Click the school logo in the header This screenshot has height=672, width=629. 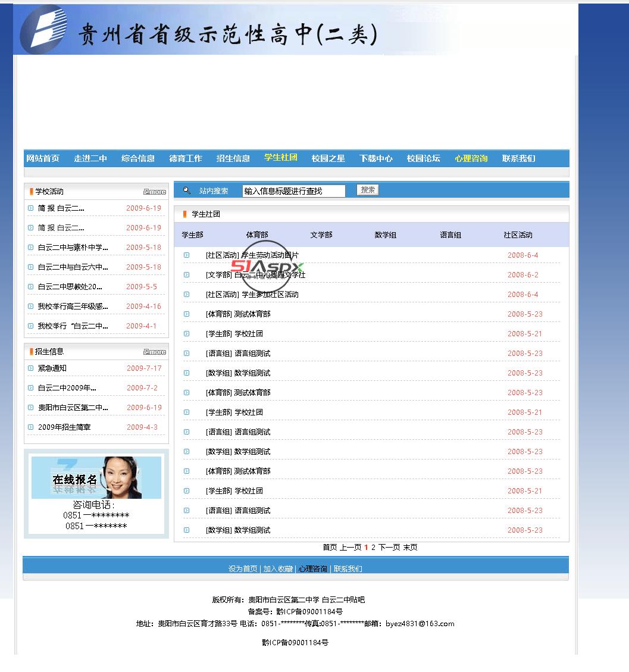pyautogui.click(x=44, y=29)
